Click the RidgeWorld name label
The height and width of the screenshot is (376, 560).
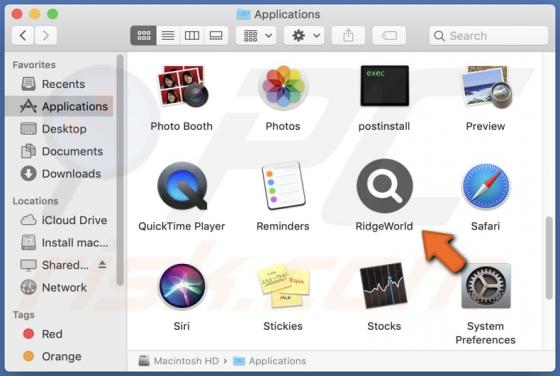(384, 226)
